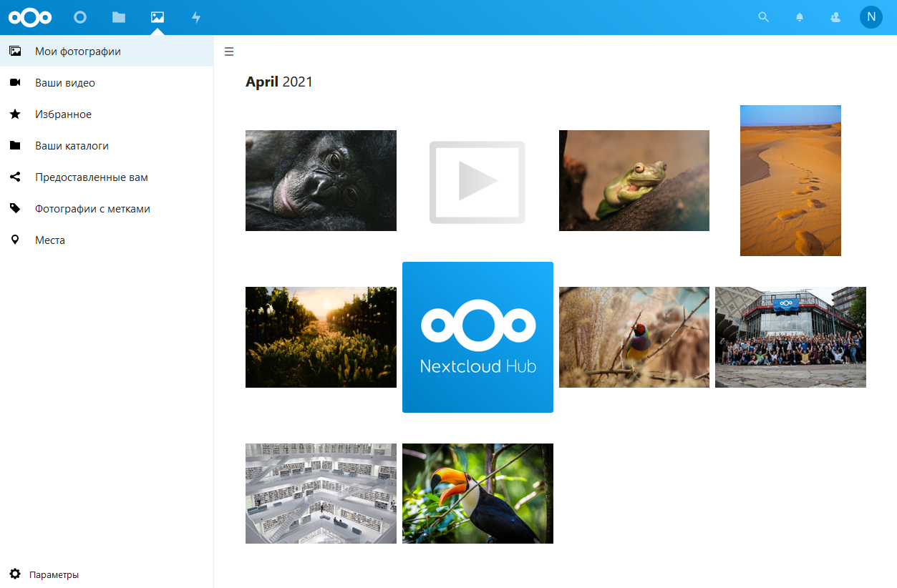Go to Избранное favorites section
The width and height of the screenshot is (897, 588).
pos(107,114)
